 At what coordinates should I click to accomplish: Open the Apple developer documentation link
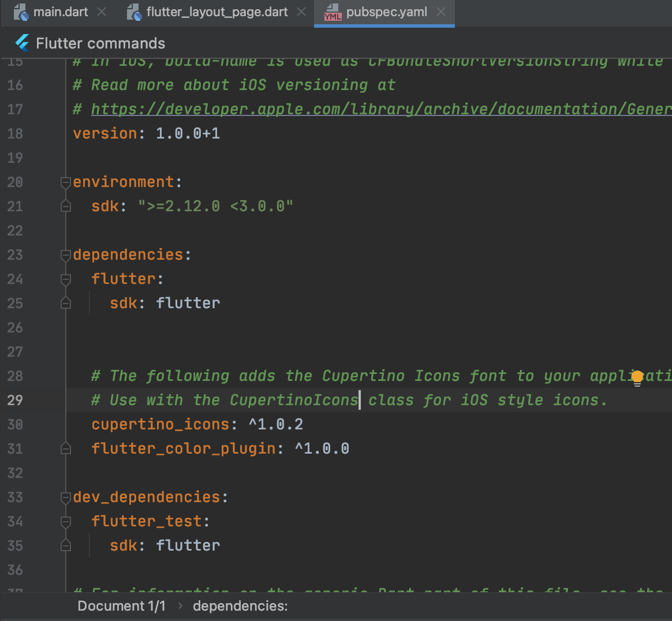pos(382,109)
